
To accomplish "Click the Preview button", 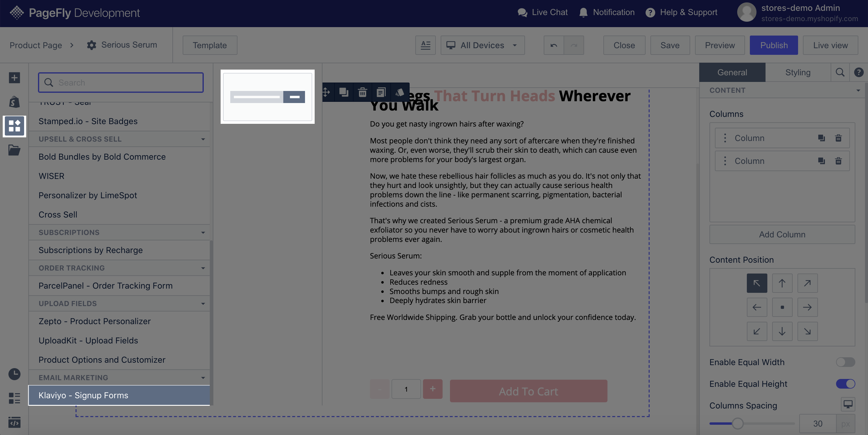I will (720, 45).
